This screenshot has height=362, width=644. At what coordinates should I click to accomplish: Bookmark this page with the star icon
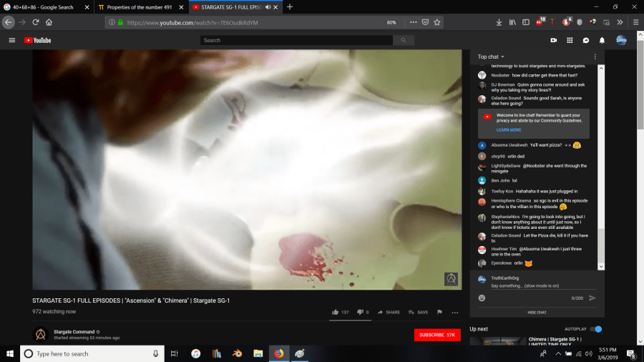coord(437,22)
